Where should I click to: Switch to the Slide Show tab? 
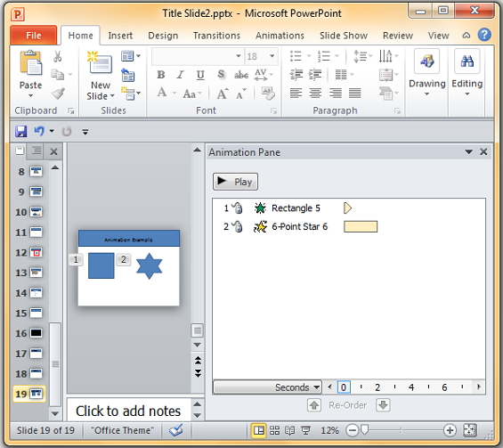[x=344, y=36]
